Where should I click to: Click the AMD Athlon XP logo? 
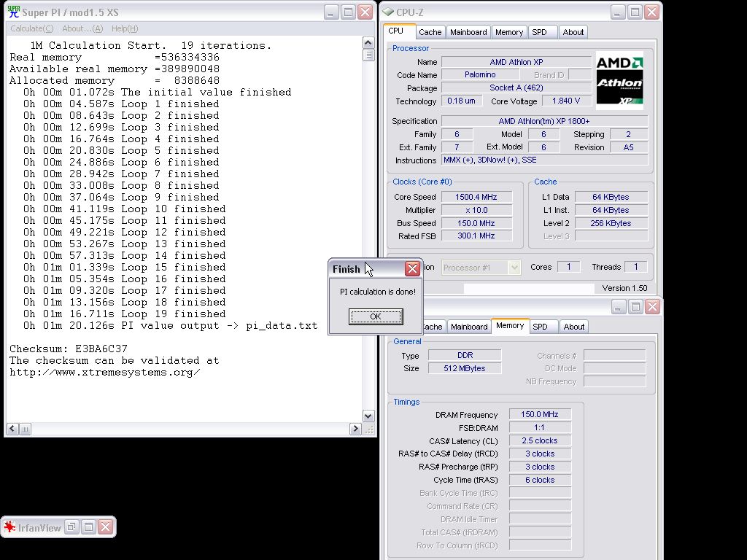coord(619,80)
